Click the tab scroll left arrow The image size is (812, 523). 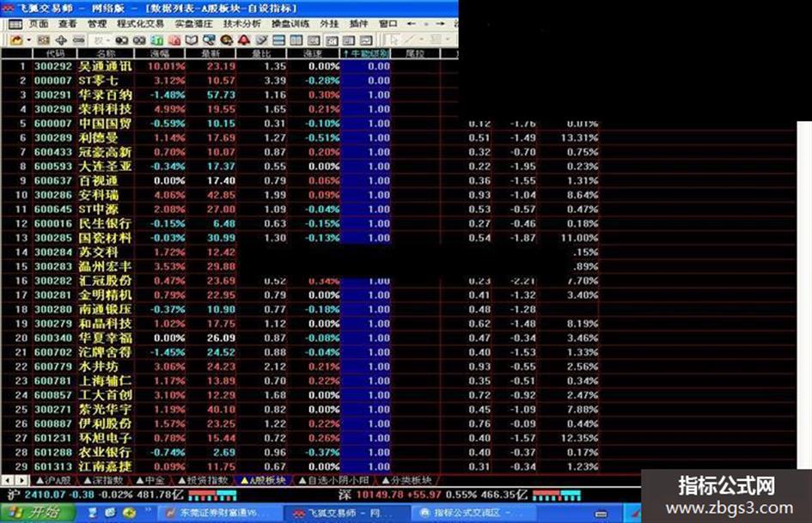[x=9, y=481]
